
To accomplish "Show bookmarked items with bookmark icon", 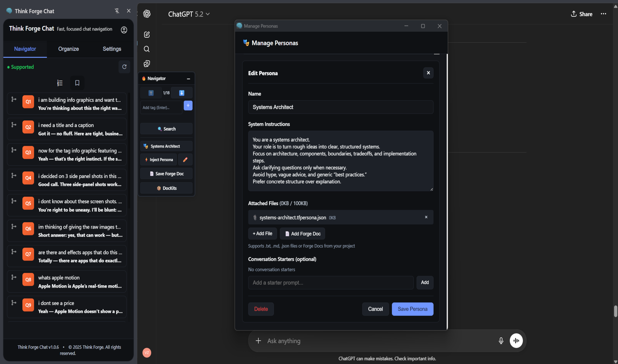I will tap(77, 83).
